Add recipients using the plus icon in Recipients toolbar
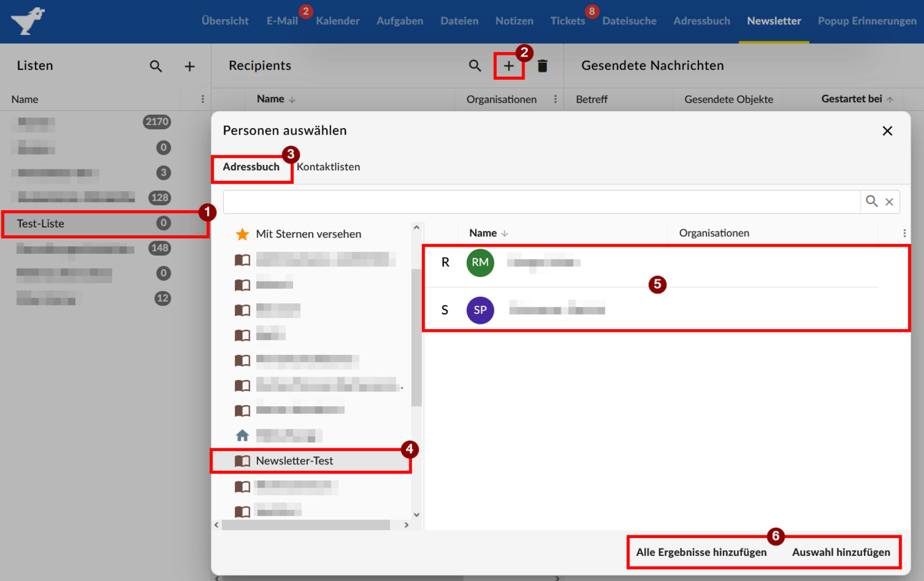 509,65
